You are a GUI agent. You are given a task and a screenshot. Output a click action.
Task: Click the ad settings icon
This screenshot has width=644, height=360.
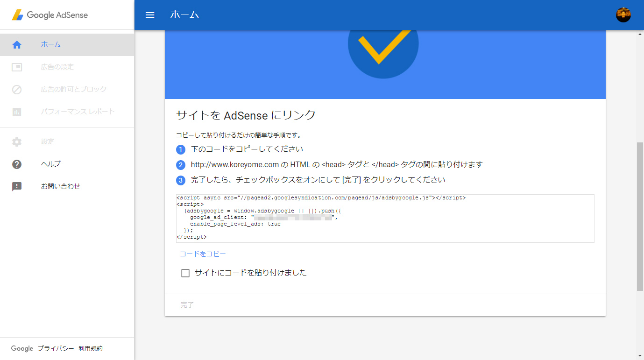click(17, 67)
